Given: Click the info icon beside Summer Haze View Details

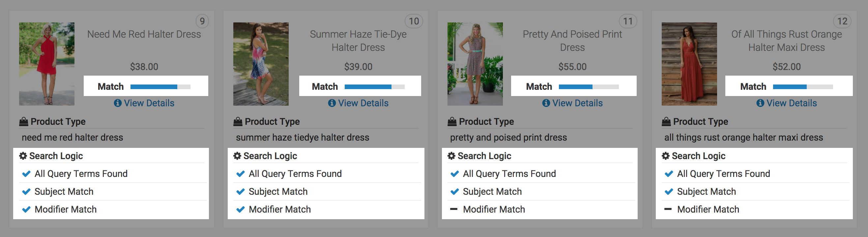Looking at the screenshot, I should (332, 103).
